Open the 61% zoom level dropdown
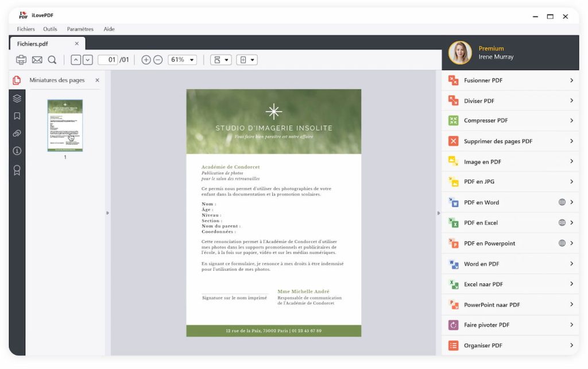Screen dimensions: 588x369 [182, 60]
